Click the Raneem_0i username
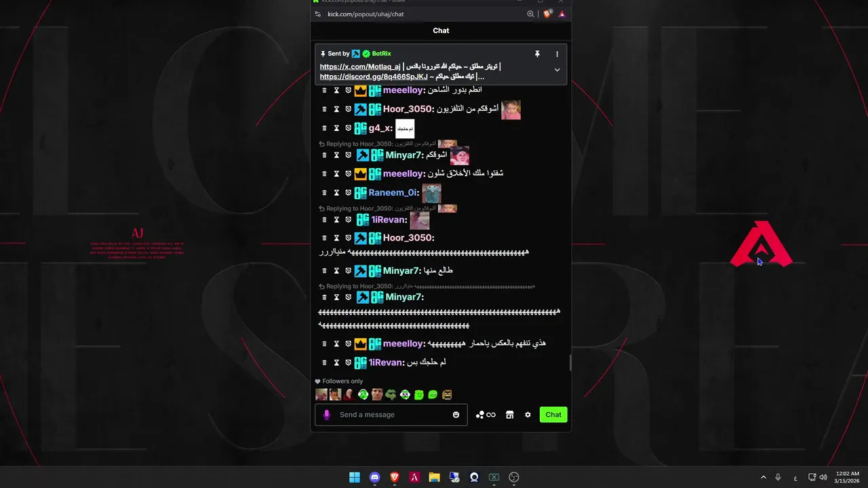868x488 pixels. 394,192
